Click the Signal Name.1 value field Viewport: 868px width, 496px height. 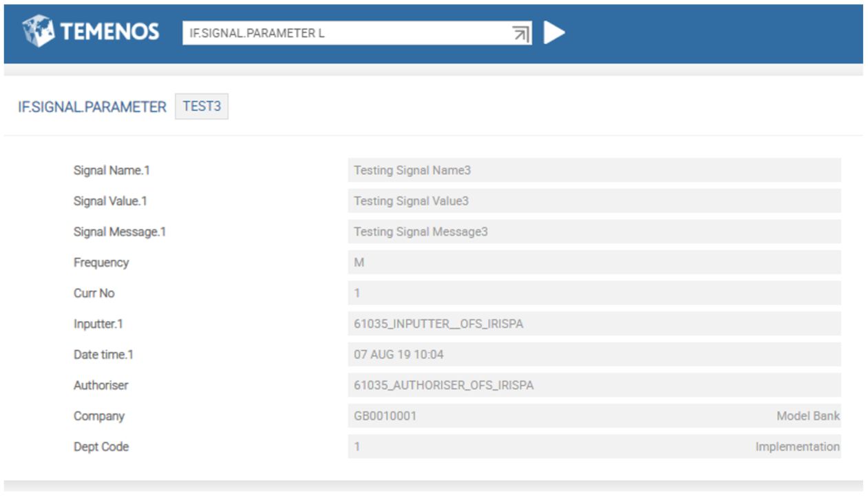pyautogui.click(x=593, y=170)
